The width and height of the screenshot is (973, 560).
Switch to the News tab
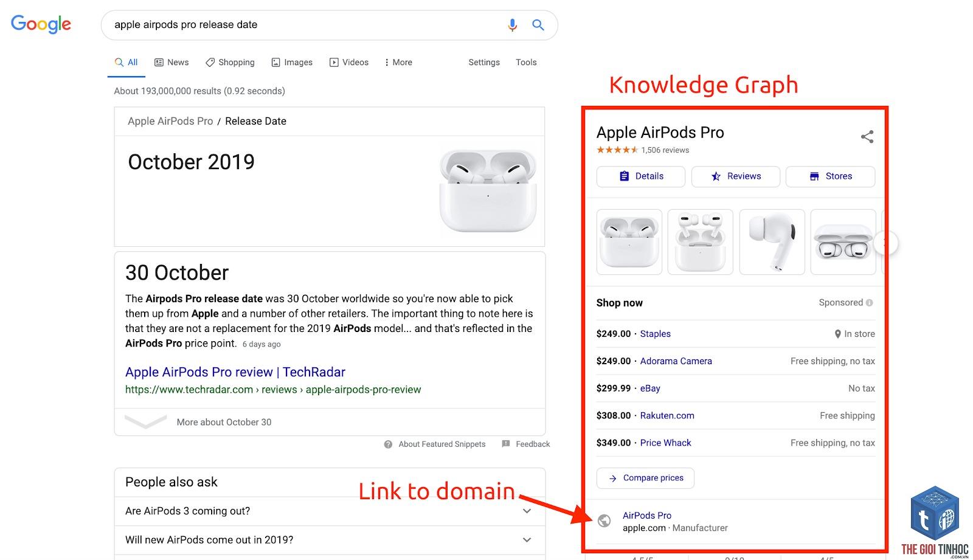pyautogui.click(x=171, y=63)
